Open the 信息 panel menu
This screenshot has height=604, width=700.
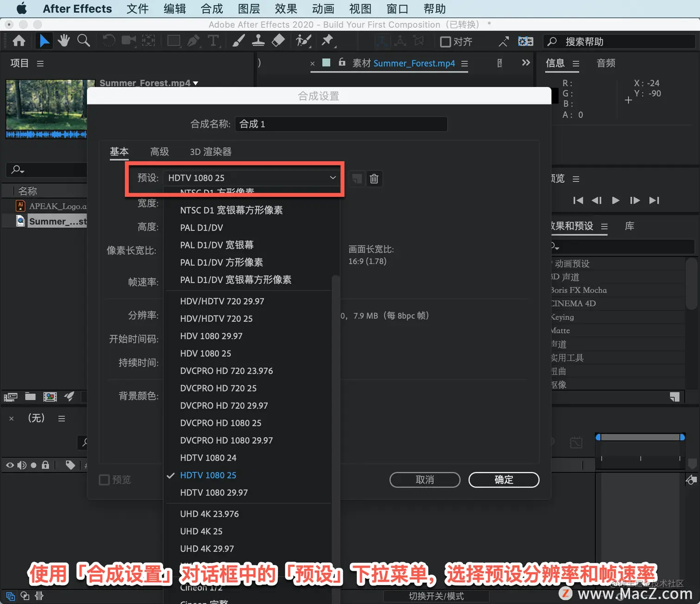(x=576, y=63)
